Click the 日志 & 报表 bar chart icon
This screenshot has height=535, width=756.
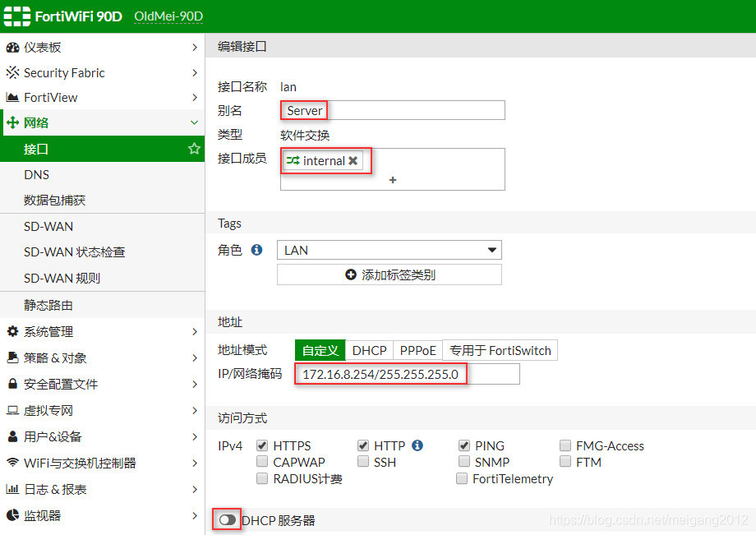tap(12, 489)
